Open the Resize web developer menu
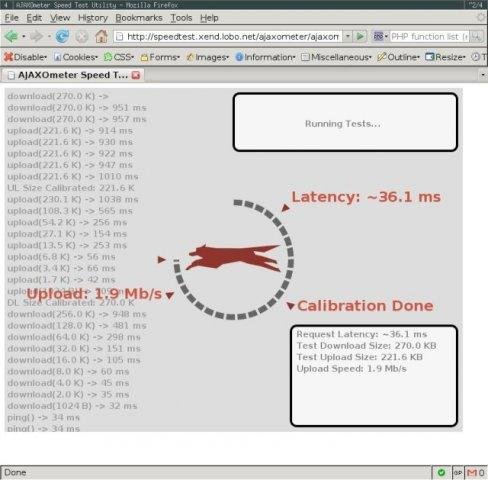 pyautogui.click(x=445, y=57)
